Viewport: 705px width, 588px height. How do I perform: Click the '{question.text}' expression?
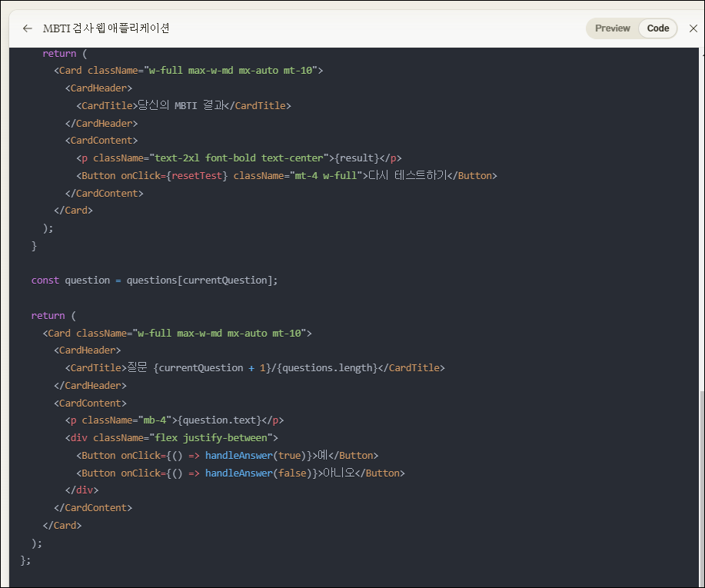pos(219,420)
